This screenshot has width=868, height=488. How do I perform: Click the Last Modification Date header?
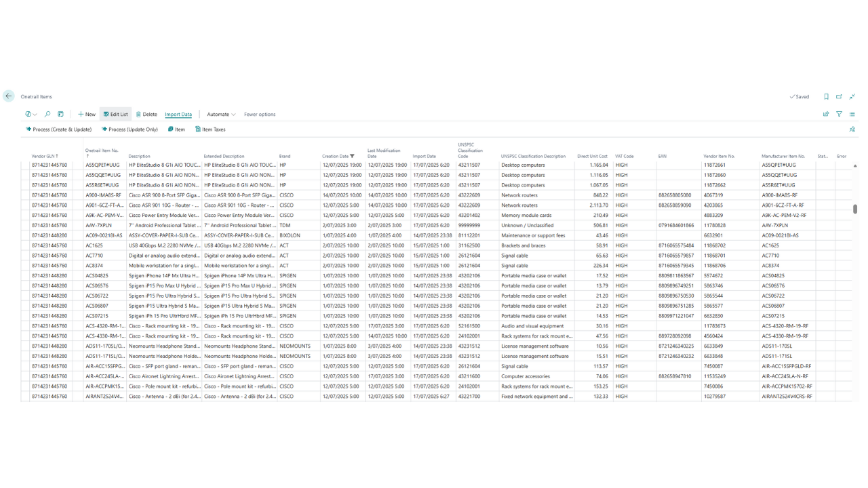(384, 153)
